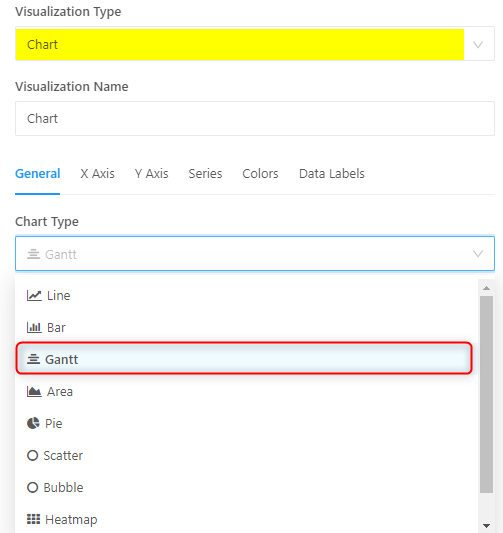Image resolution: width=503 pixels, height=533 pixels.
Task: Open the Colors tab
Action: click(260, 174)
